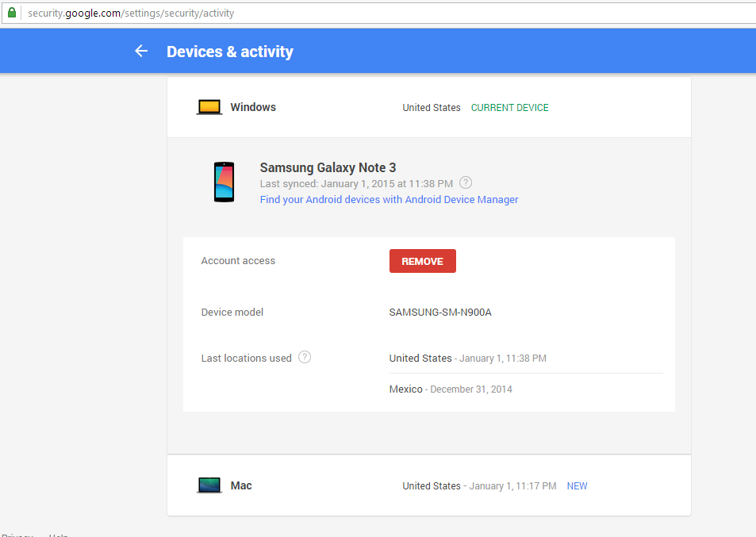
Task: Click the Mexico December 31, 2014 entry
Action: [451, 389]
